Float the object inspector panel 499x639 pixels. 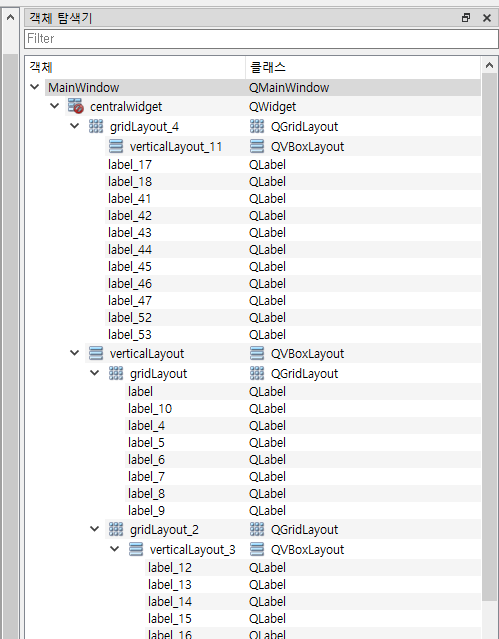click(466, 18)
